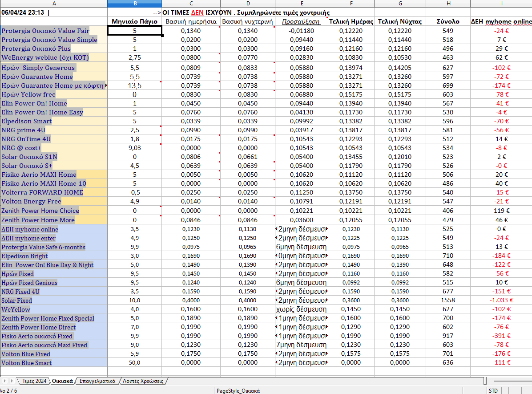Image resolution: width=532 pixels, height=394 pixels.
Task: Select the Λοιπές Χρεώσεις sheet tab
Action: click(143, 381)
